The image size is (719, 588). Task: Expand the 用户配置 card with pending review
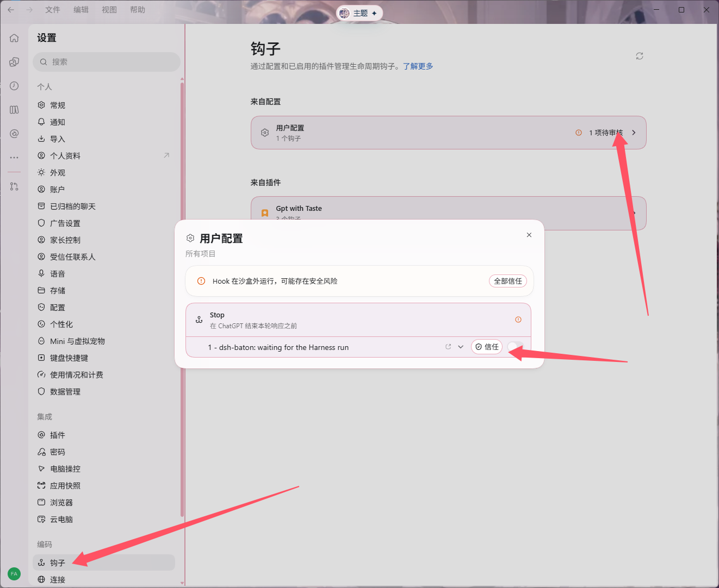[449, 133]
